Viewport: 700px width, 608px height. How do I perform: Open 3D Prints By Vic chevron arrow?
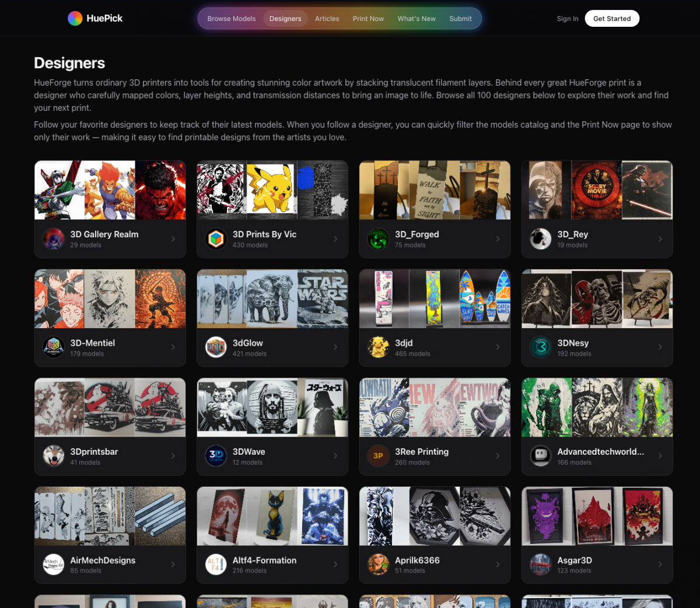pyautogui.click(x=335, y=239)
